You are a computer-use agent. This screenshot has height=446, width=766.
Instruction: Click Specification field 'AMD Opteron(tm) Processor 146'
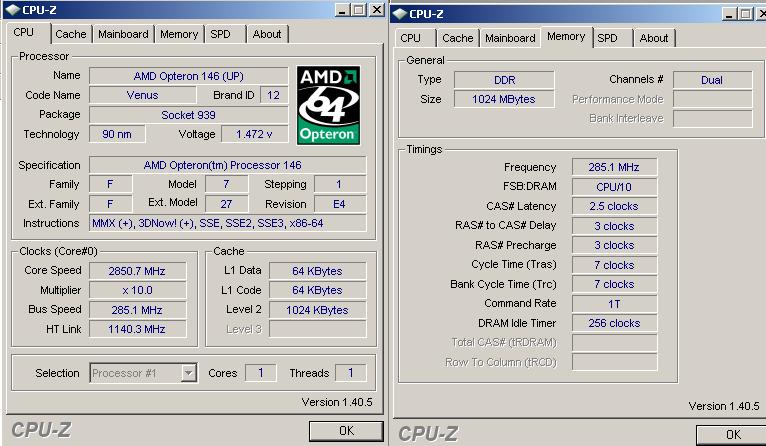[228, 165]
